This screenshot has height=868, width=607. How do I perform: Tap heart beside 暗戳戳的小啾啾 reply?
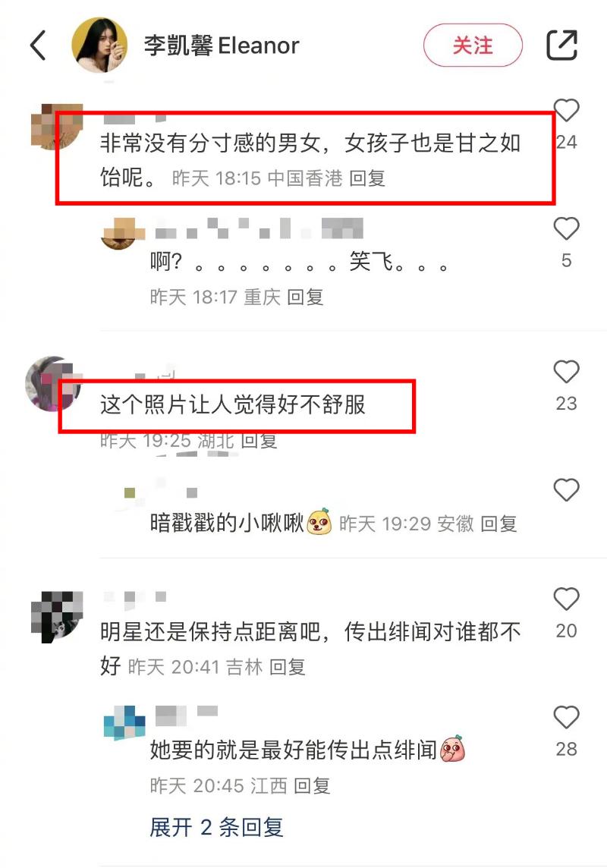pyautogui.click(x=566, y=490)
